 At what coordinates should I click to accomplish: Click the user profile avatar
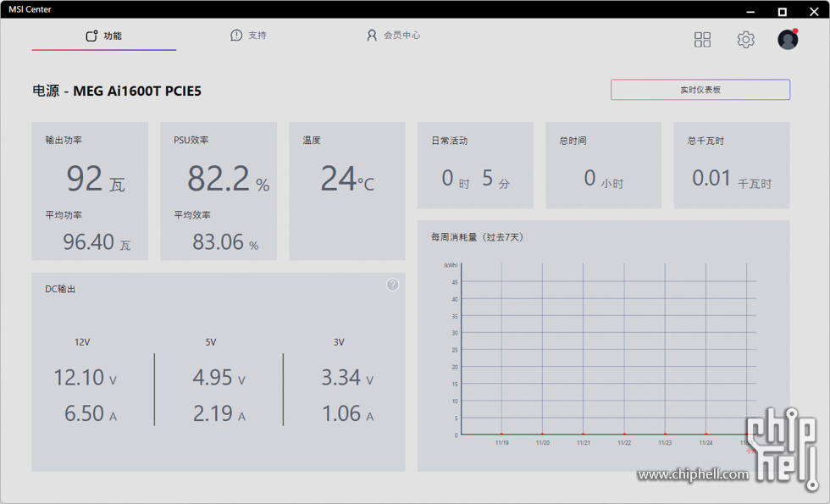tap(788, 40)
